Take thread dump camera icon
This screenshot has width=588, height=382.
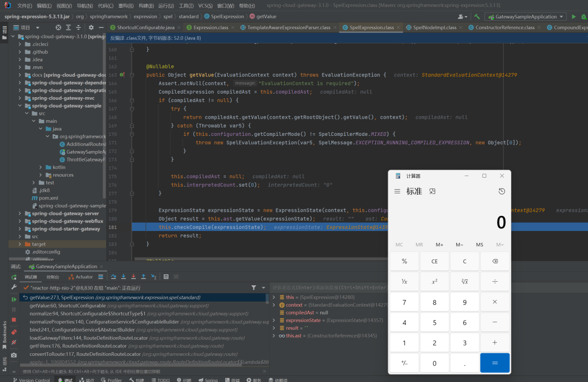pyautogui.click(x=14, y=355)
